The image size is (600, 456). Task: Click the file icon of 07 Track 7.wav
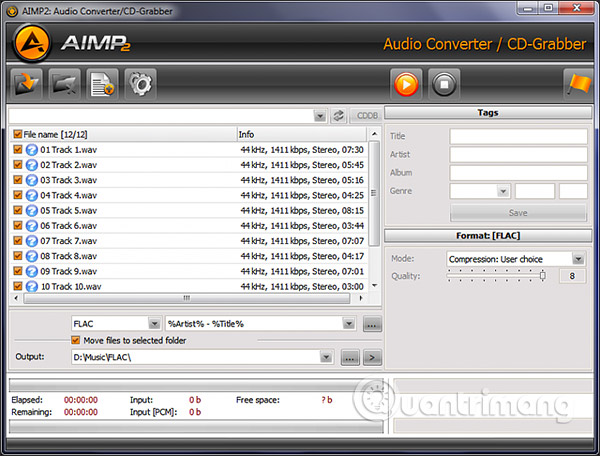[32, 241]
